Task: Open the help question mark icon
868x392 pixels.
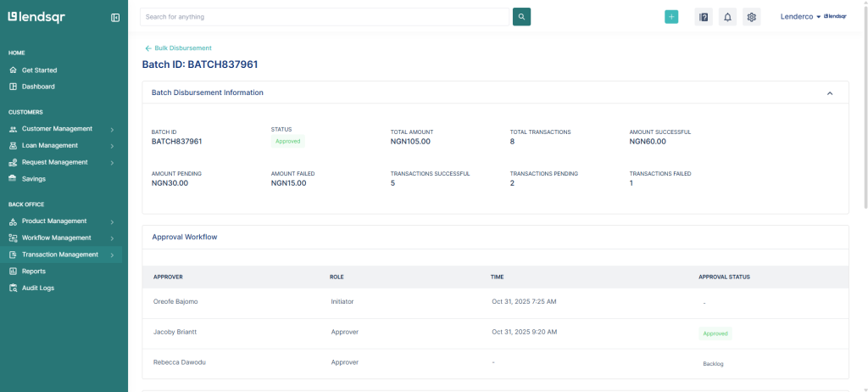Action: [703, 17]
